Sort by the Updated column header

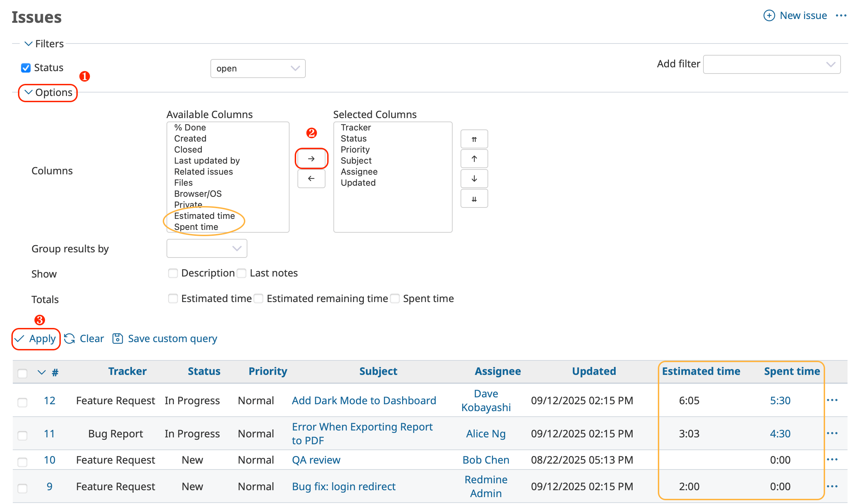point(594,371)
